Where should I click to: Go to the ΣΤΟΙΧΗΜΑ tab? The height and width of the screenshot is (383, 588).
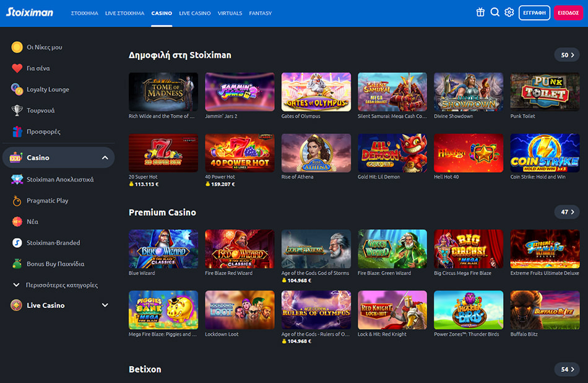coord(85,13)
